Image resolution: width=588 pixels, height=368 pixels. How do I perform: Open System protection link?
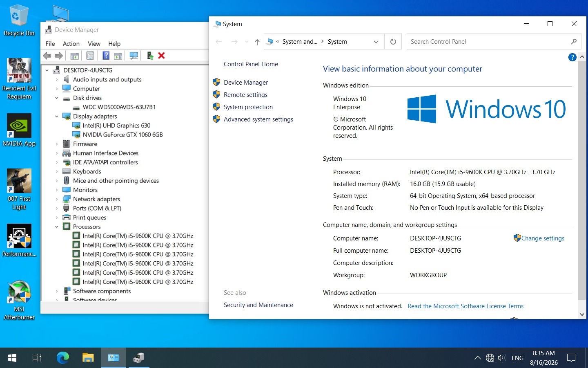tap(248, 107)
